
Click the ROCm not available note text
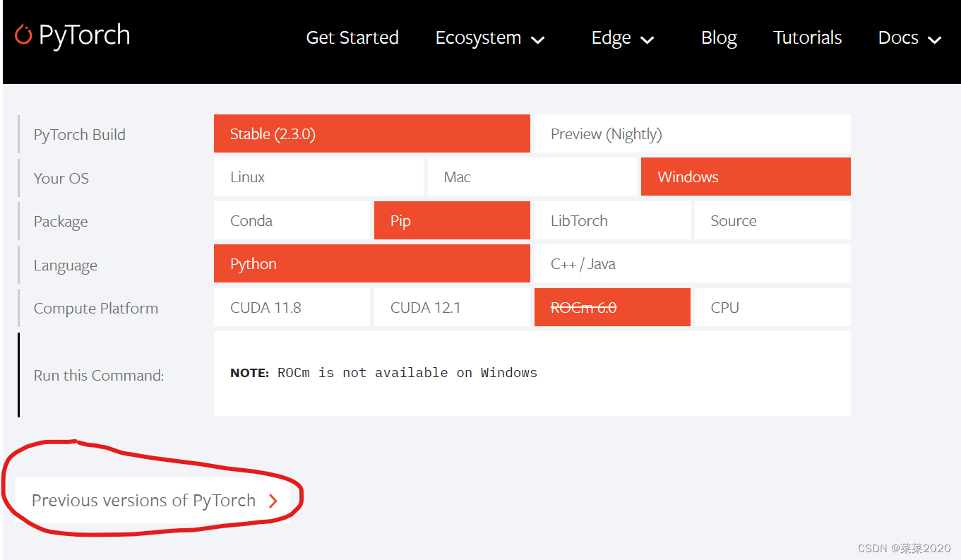click(x=383, y=373)
